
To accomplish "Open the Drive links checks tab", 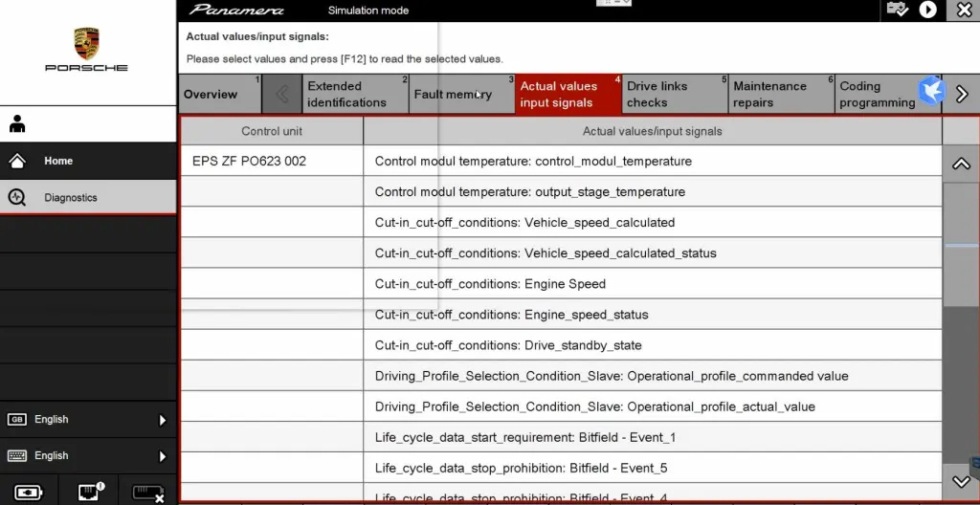I will (666, 95).
